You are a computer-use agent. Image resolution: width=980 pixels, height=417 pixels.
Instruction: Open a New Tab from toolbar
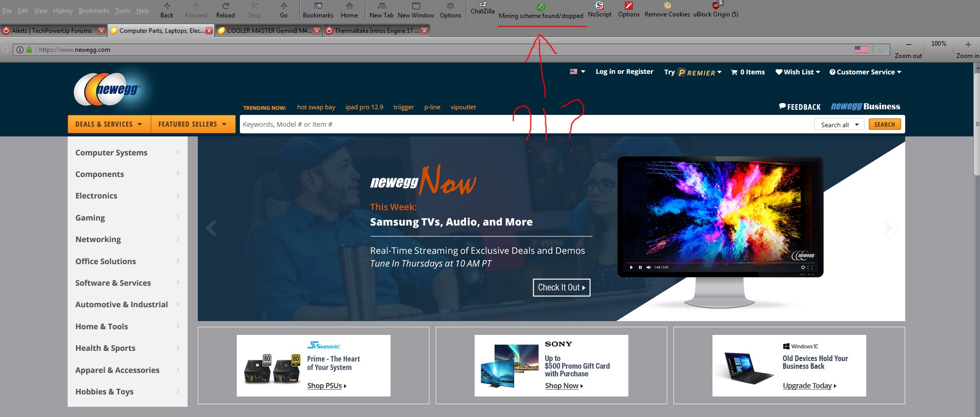[x=381, y=10]
